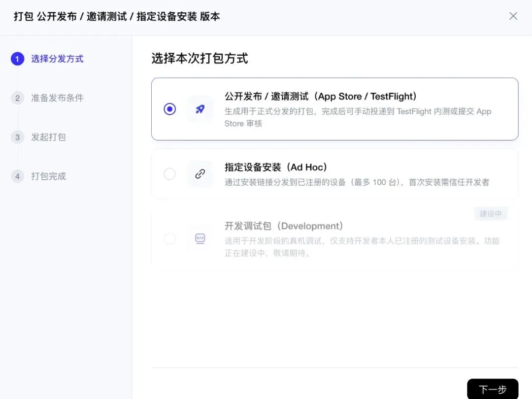This screenshot has height=399, width=532.
Task: Click the 下一步 button
Action: [493, 389]
